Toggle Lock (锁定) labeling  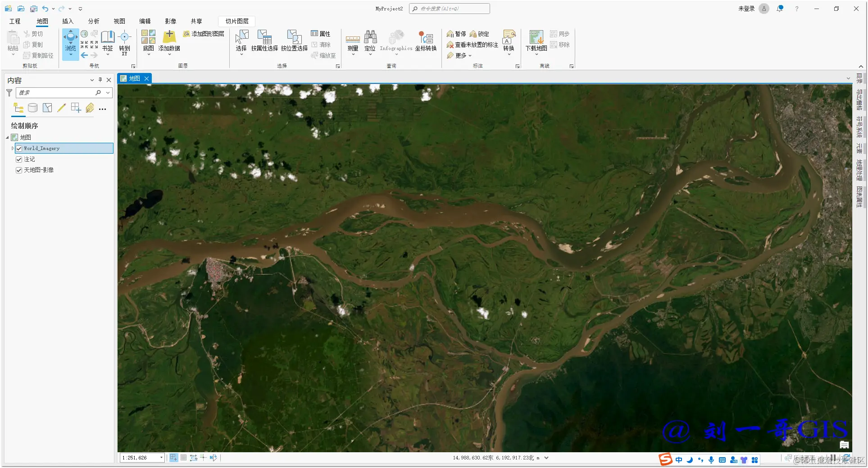click(479, 34)
